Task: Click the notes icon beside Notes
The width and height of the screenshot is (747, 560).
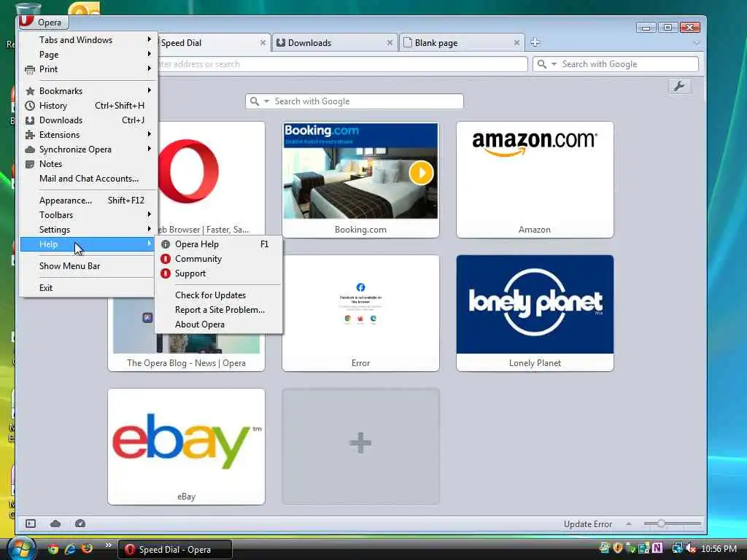Action: [30, 164]
